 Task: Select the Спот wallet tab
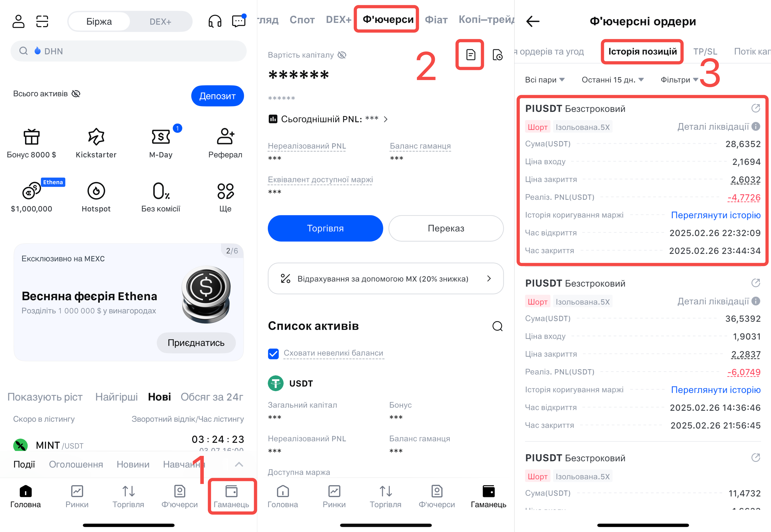(x=302, y=20)
